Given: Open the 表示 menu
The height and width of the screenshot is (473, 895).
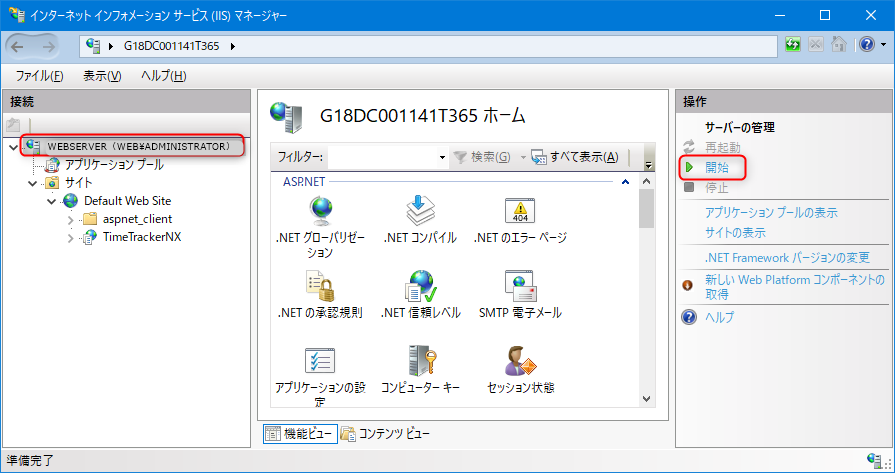Looking at the screenshot, I should click(x=102, y=76).
